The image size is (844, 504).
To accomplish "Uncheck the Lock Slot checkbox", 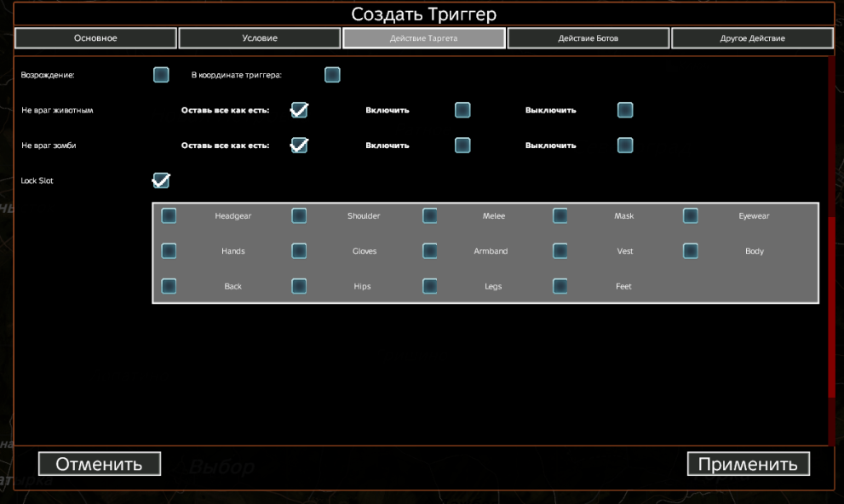I will pyautogui.click(x=161, y=180).
